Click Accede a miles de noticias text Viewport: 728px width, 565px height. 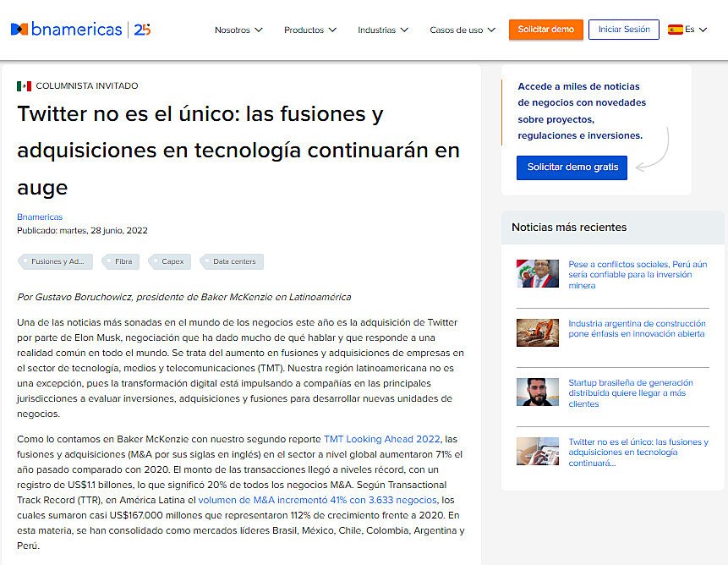click(581, 111)
